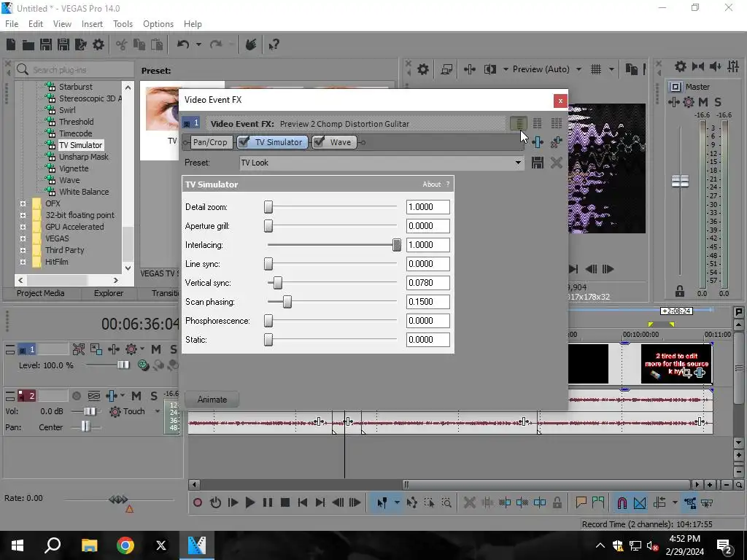The image size is (747, 560).
Task: Mute video track 1 with M button
Action: (x=156, y=349)
